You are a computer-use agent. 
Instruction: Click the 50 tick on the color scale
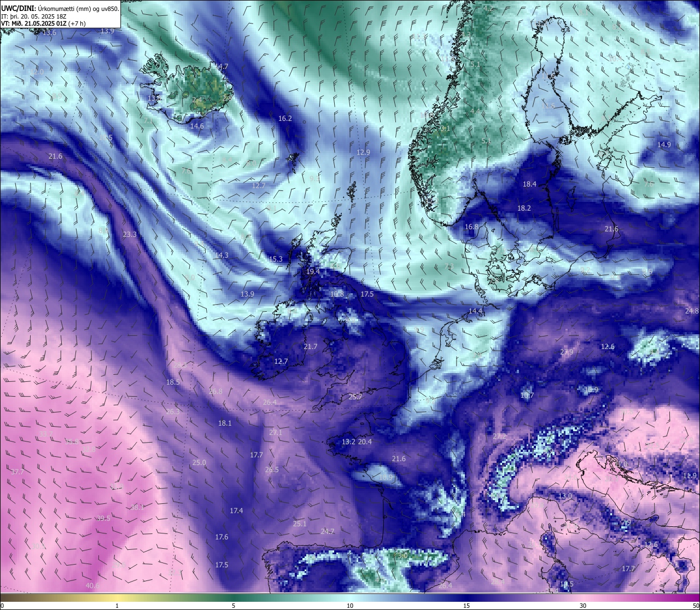[696, 606]
